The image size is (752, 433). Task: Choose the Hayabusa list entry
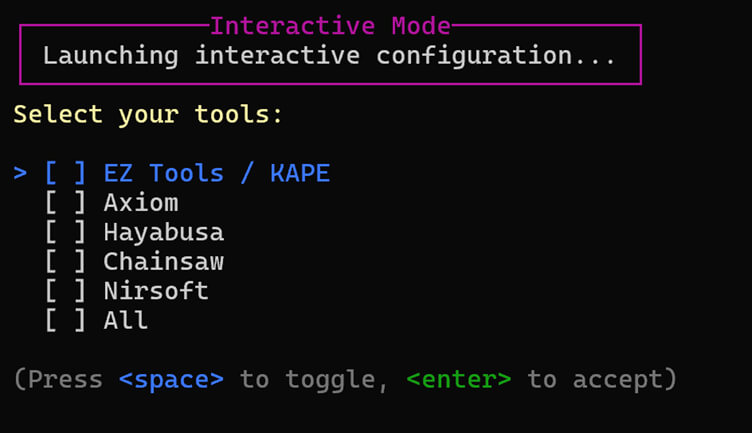coord(163,233)
